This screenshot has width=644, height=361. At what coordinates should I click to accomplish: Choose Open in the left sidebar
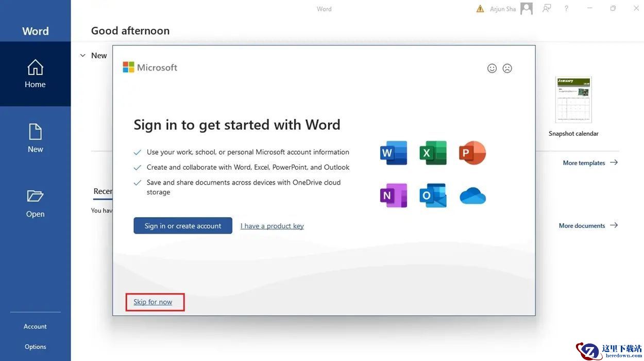coord(35,203)
